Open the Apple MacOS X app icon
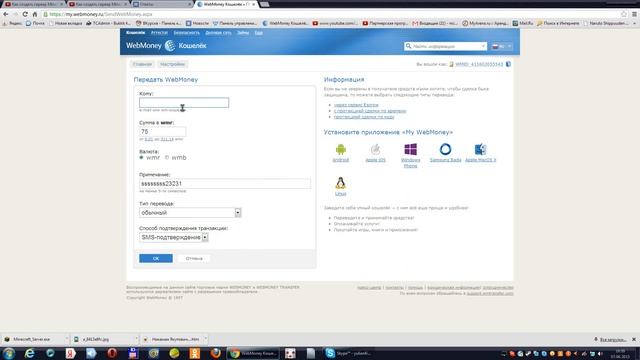The image size is (640, 360). (x=480, y=149)
